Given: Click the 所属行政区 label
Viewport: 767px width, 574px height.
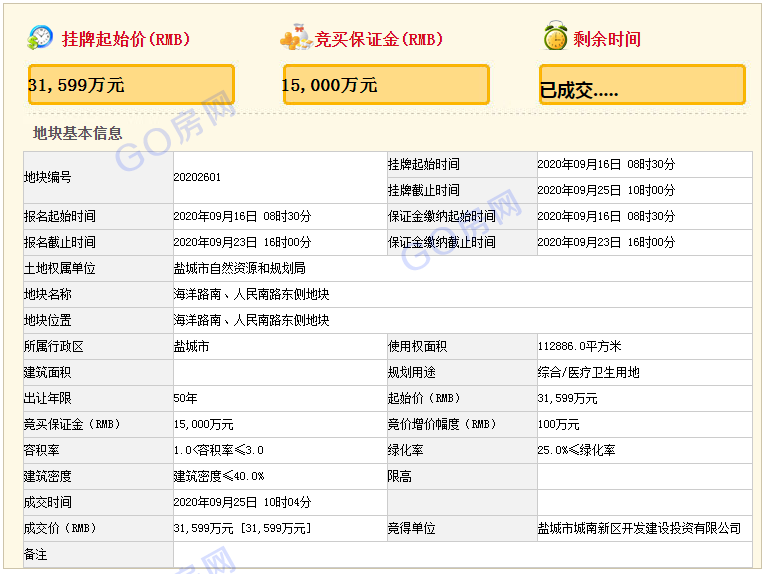Looking at the screenshot, I should coord(54,346).
